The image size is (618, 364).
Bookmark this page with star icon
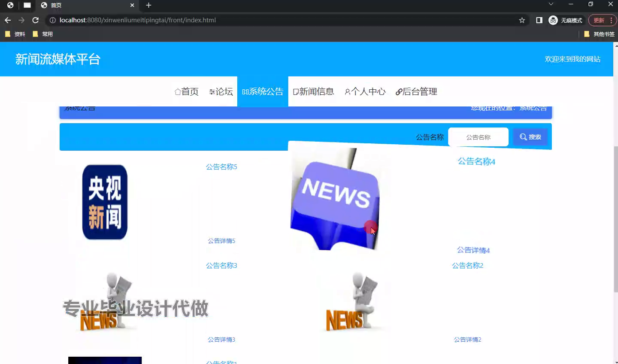click(522, 20)
